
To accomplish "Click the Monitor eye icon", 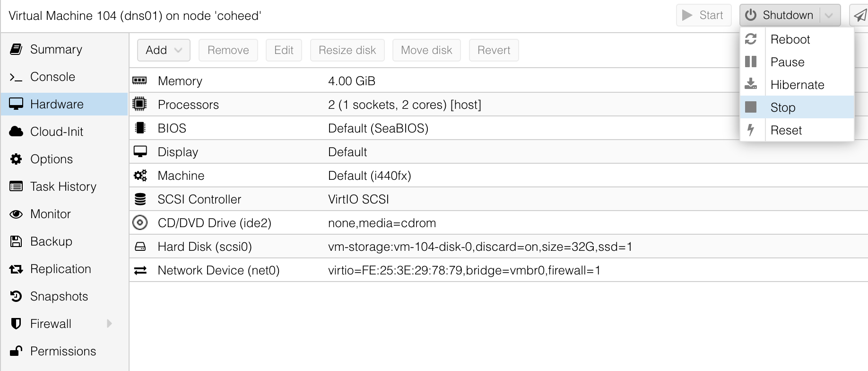I will pos(16,214).
